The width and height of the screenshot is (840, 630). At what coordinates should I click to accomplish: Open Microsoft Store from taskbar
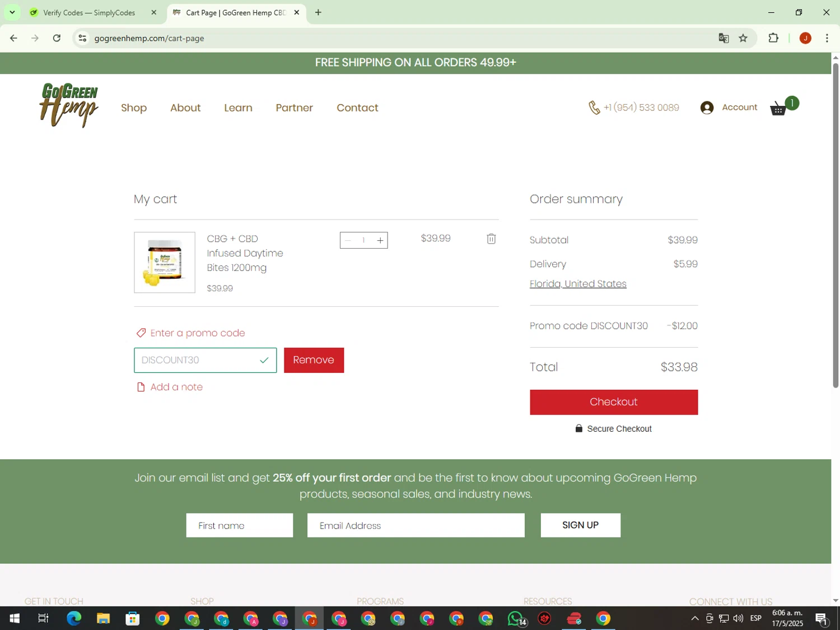(133, 618)
